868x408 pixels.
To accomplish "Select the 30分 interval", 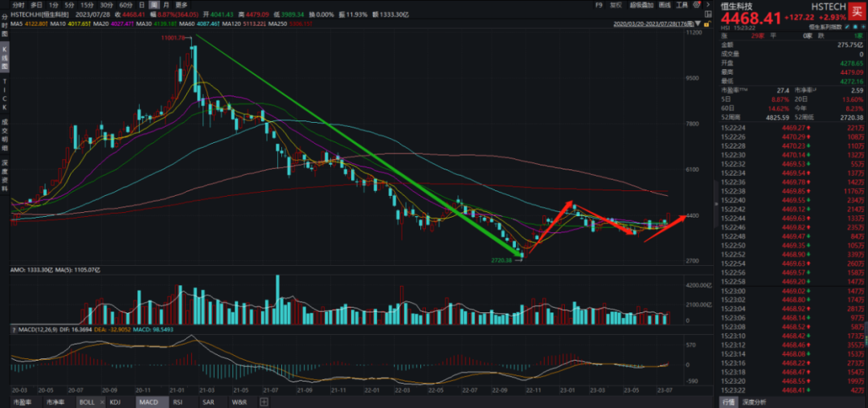I will coord(106,5).
